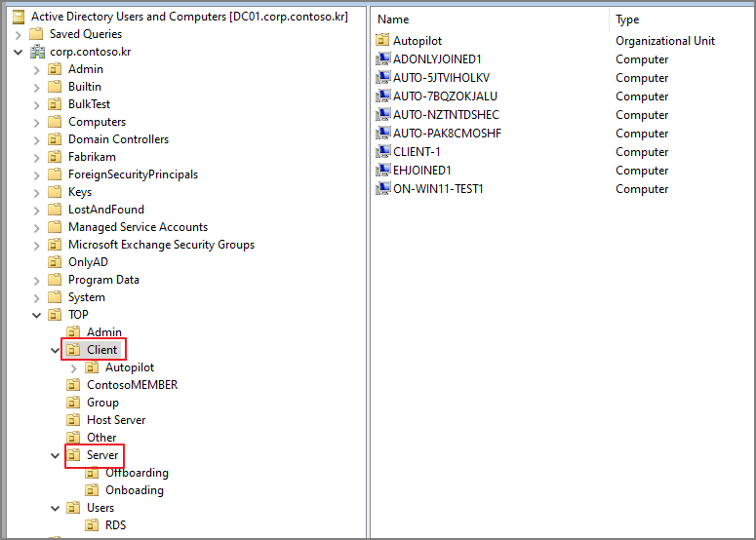Expand the Autopilot OU under Client

(73, 368)
